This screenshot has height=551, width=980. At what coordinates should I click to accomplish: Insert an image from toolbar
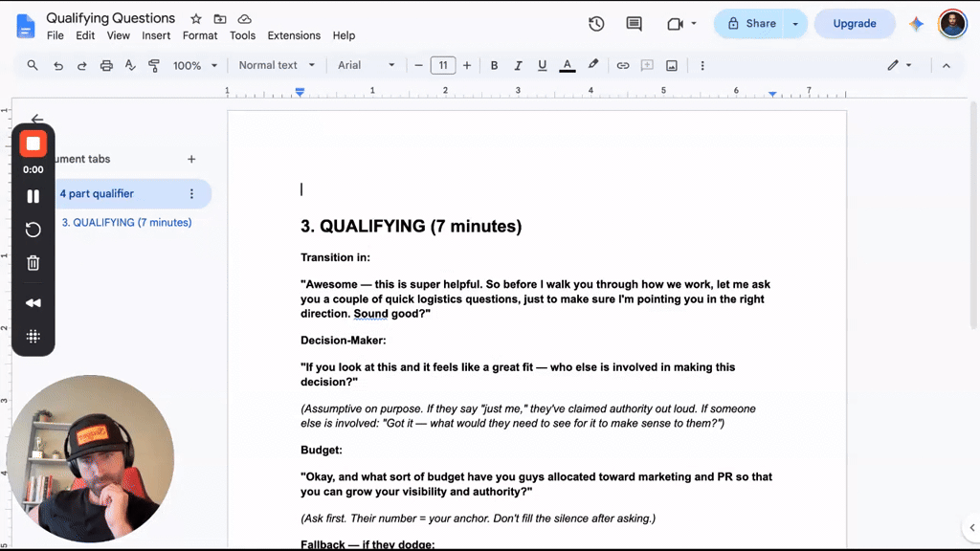tap(671, 65)
